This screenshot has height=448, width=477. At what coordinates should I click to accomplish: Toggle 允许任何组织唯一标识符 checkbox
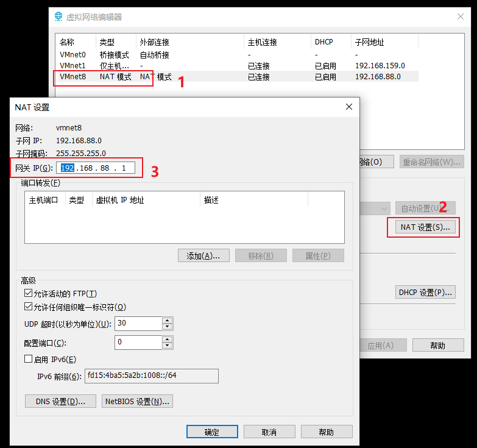pos(28,307)
